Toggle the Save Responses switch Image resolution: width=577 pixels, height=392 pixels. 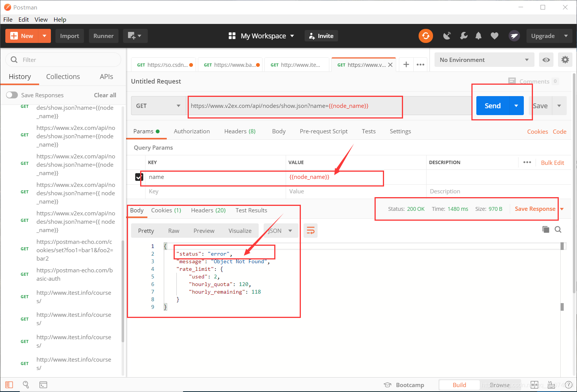coord(12,95)
